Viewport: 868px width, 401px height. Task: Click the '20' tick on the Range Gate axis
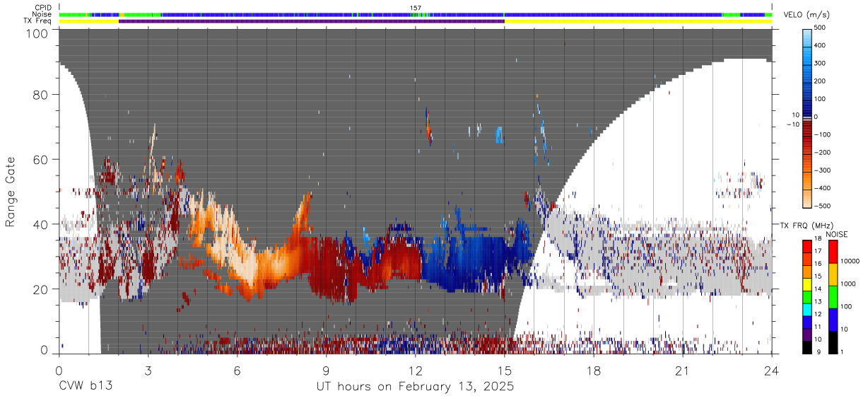pos(40,290)
